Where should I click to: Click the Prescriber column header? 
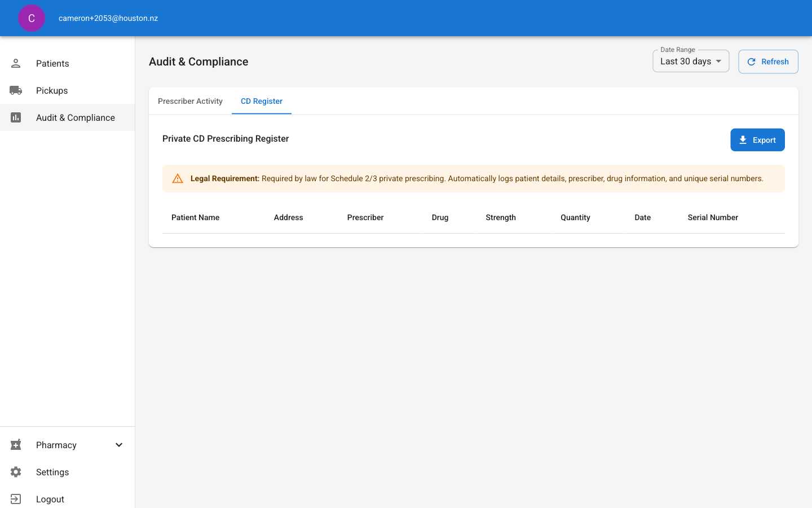pos(365,217)
